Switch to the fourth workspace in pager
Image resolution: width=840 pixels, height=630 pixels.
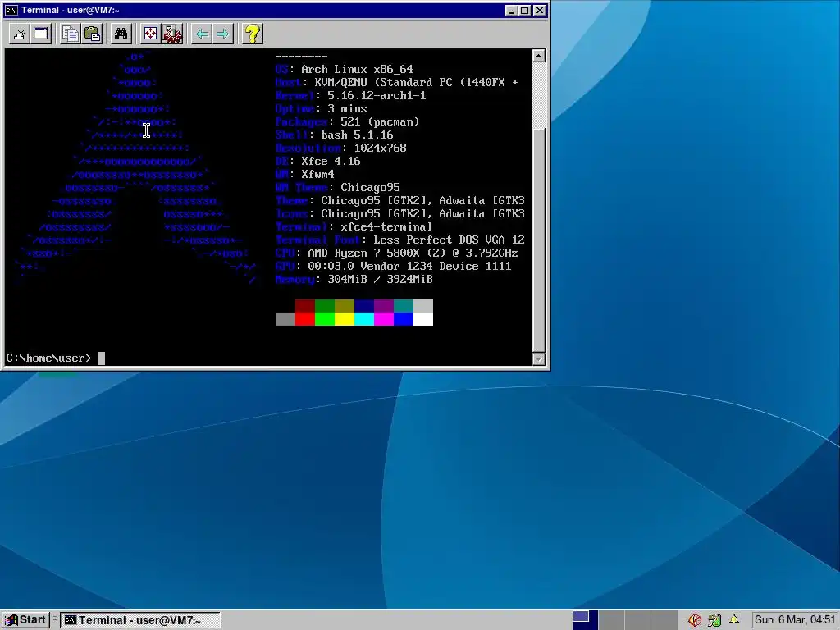tap(664, 620)
